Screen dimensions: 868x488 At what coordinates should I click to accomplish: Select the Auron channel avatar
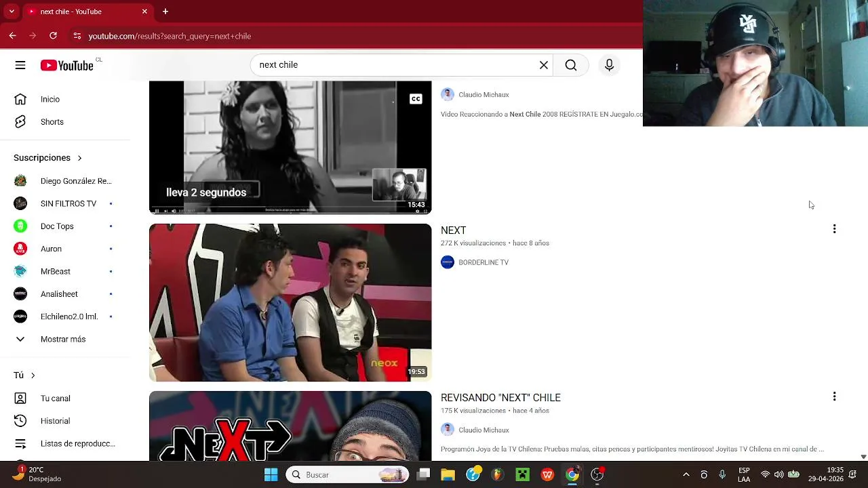pyautogui.click(x=20, y=249)
